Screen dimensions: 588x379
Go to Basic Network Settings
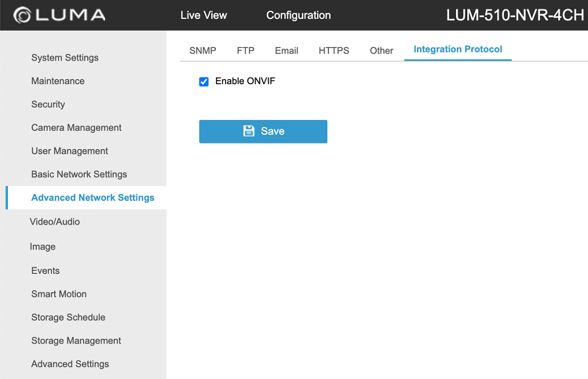click(x=79, y=174)
